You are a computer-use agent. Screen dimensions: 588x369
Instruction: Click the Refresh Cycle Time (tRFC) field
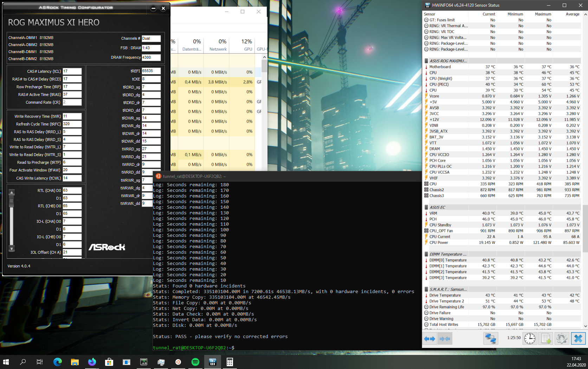tap(72, 124)
